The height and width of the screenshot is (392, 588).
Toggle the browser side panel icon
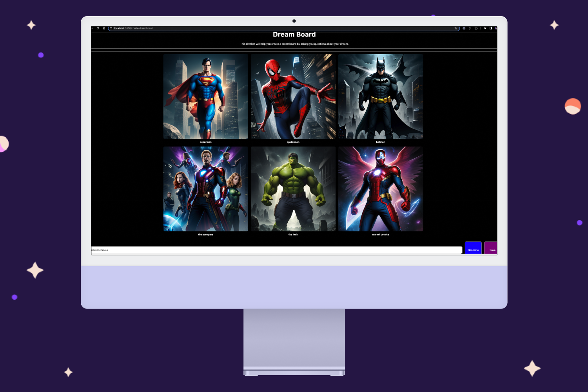click(x=491, y=28)
